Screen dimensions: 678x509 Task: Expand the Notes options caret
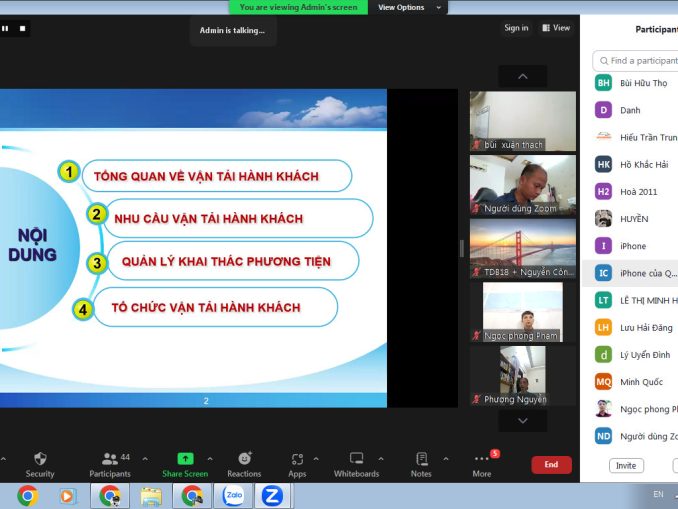tap(446, 459)
